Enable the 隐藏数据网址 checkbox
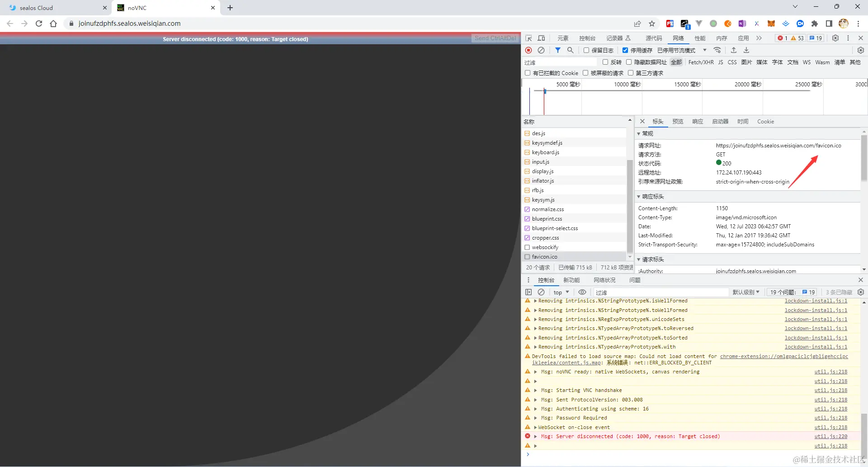The width and height of the screenshot is (868, 467). coord(629,62)
